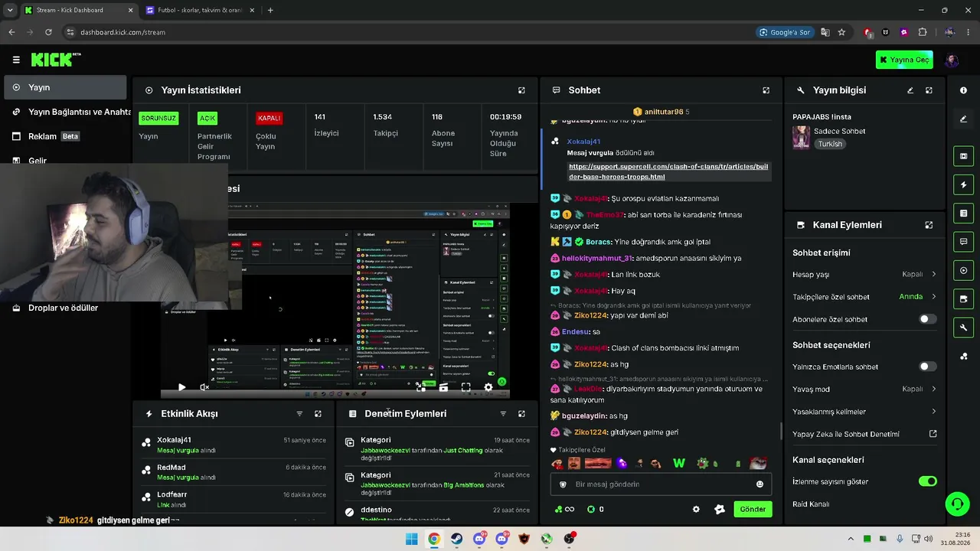Toggle Yalnızca Emotlarla sohbet switch
Image resolution: width=980 pixels, height=551 pixels.
point(927,367)
